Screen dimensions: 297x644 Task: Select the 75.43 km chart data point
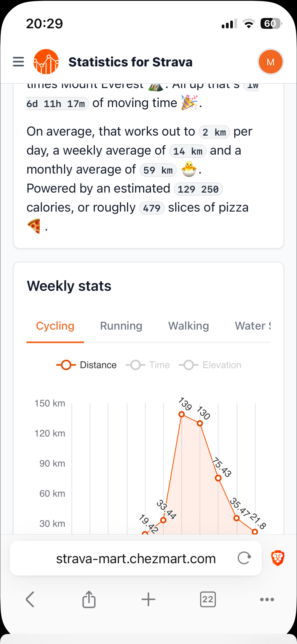218,478
